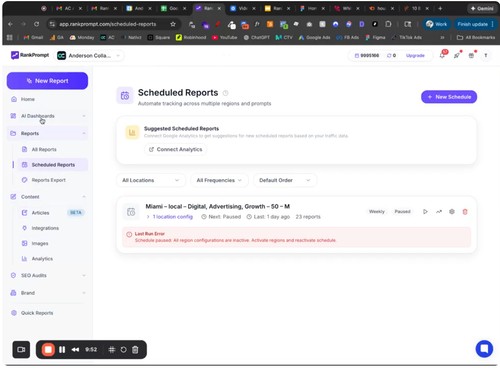
Task: Open Articles in sidebar
Action: tap(40, 213)
